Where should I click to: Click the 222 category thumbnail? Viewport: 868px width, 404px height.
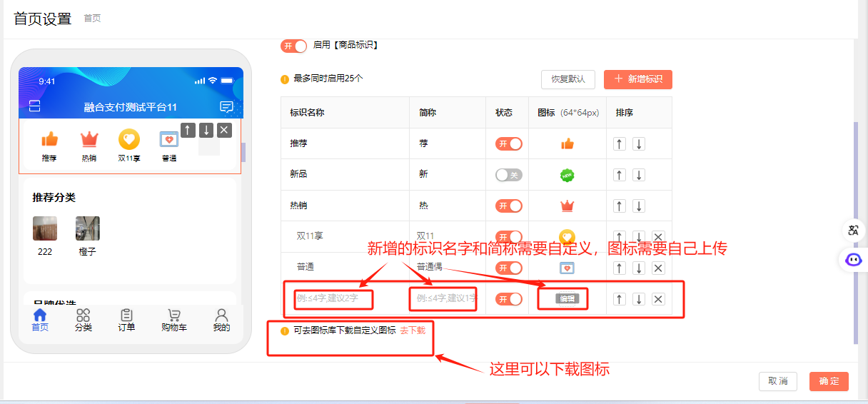45,228
